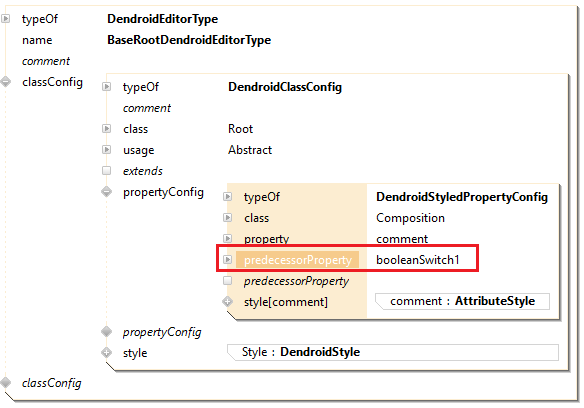Click the class label beside Root
Screen dimensions: 584x408
pos(136,129)
